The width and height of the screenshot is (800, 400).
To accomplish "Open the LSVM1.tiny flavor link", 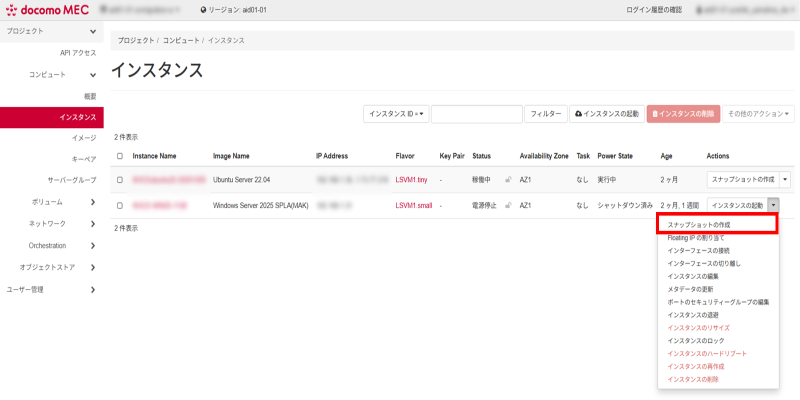I will click(x=411, y=180).
